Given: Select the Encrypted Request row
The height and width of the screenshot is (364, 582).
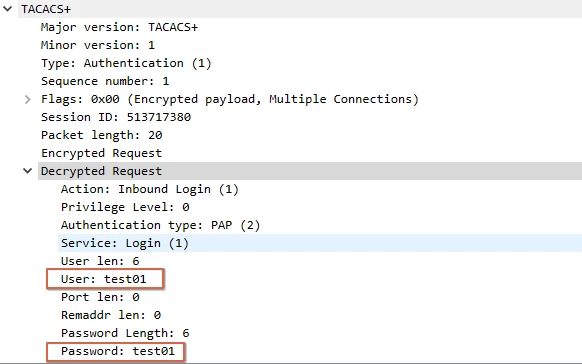Looking at the screenshot, I should 101,153.
